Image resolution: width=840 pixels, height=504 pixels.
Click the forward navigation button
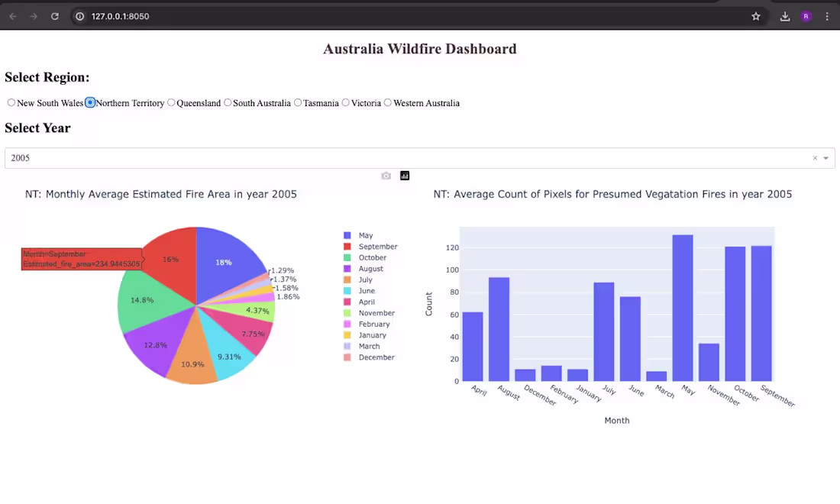[x=34, y=15]
